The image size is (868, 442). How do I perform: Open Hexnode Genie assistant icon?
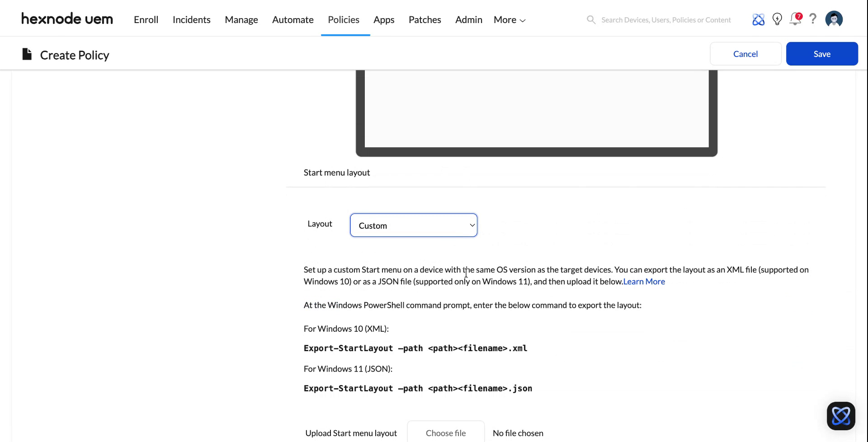point(759,19)
